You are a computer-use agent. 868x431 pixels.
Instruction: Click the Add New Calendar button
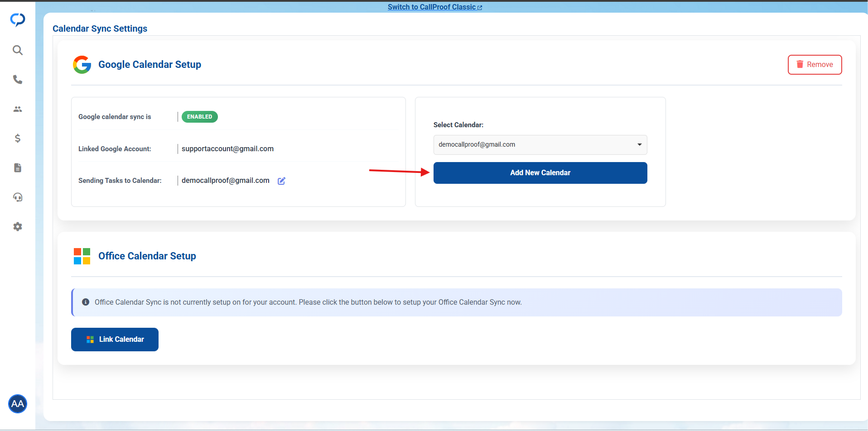(x=540, y=173)
